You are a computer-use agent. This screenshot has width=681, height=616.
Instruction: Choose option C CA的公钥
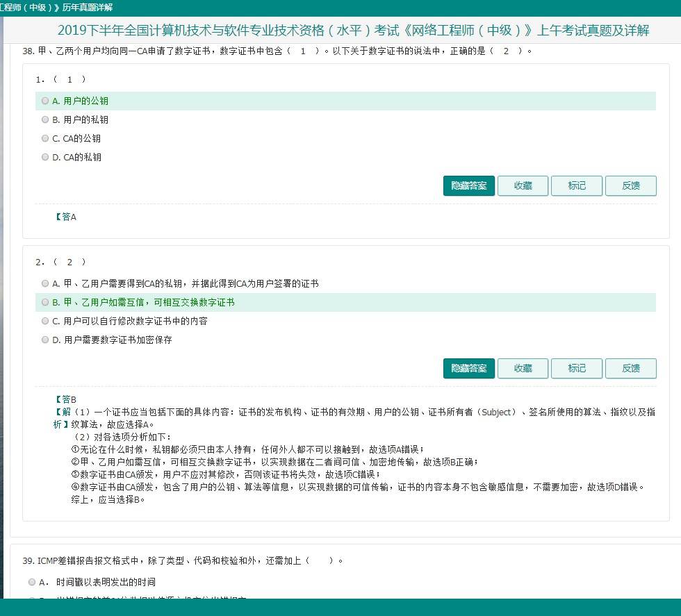pyautogui.click(x=45, y=138)
